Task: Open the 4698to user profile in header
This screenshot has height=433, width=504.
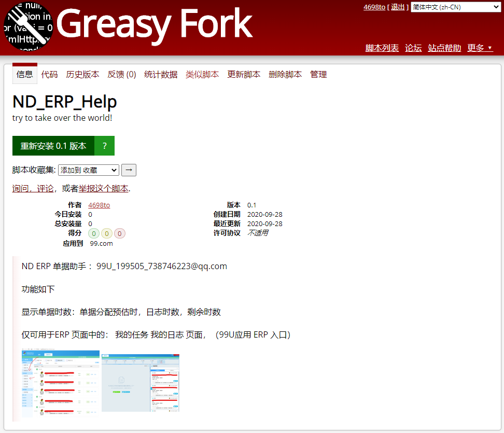Action: click(x=374, y=7)
